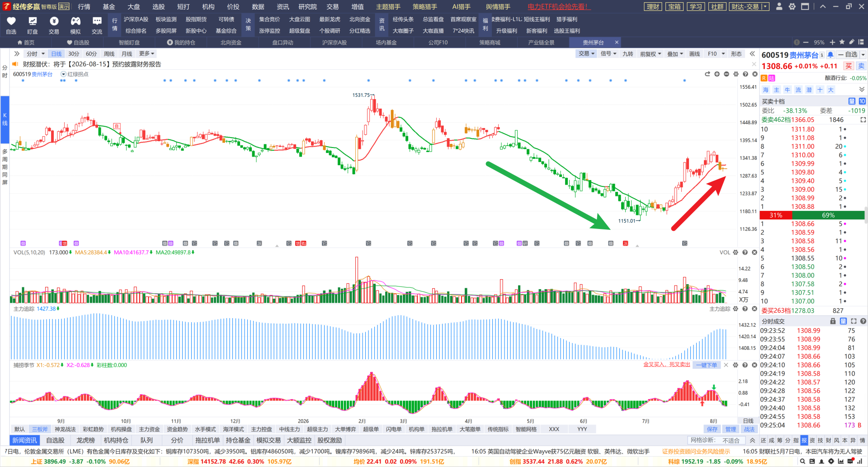868x467 pixels.
Task: Click the red 买 buy button
Action: [x=849, y=66]
